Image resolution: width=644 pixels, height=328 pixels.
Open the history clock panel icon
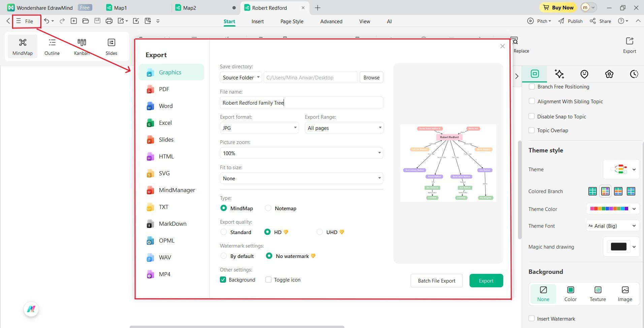point(634,74)
